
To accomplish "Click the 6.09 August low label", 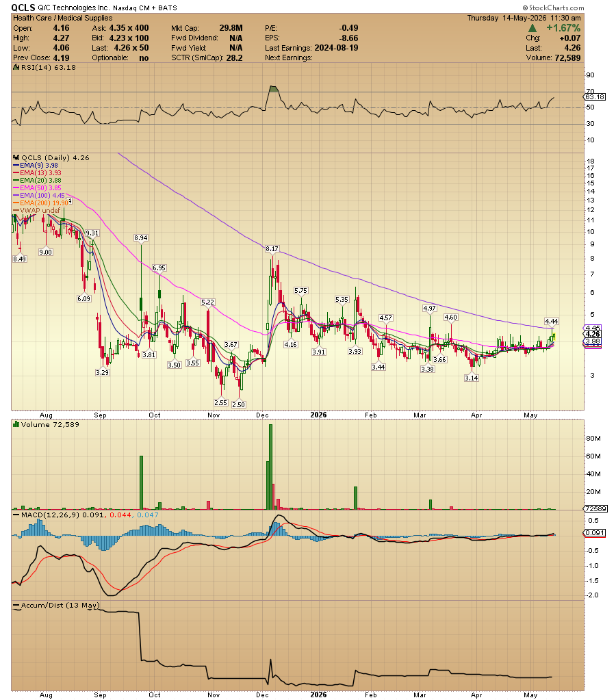I will coord(84,298).
